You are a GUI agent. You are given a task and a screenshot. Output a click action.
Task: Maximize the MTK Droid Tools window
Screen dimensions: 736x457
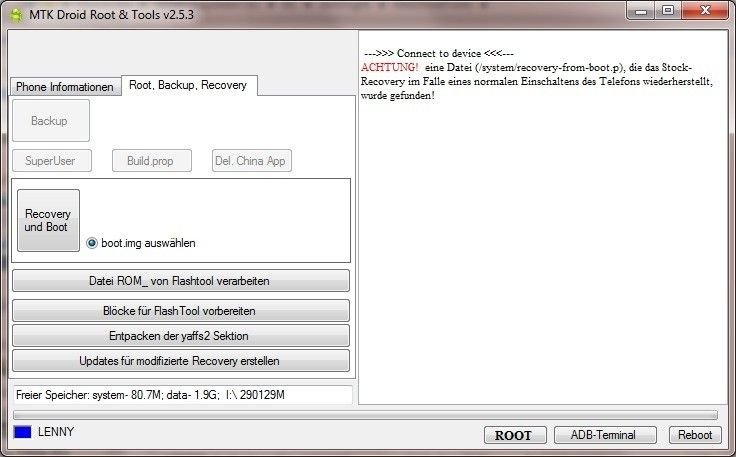[668, 11]
